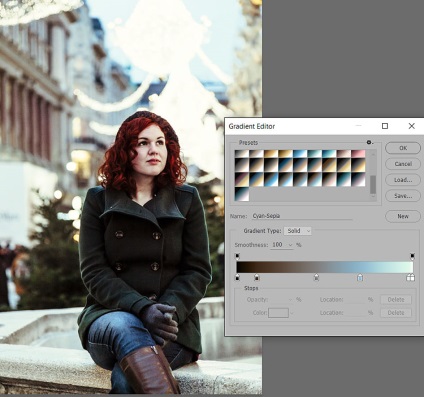Expand the Smoothness percentage dropdown
424x397 pixels.
[x=291, y=245]
